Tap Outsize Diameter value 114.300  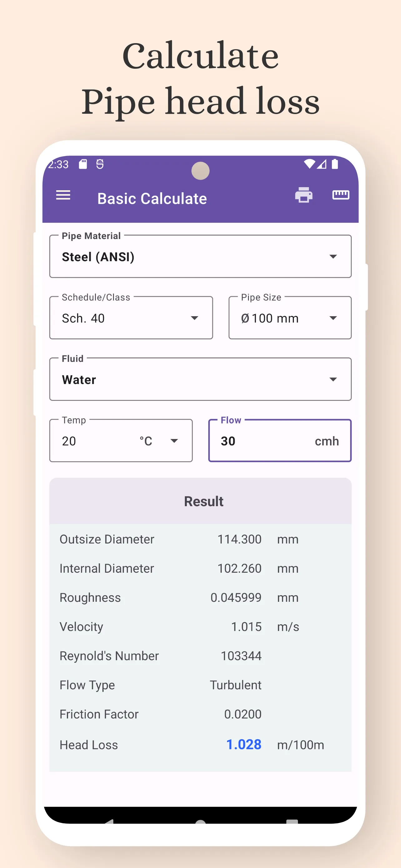(x=240, y=539)
